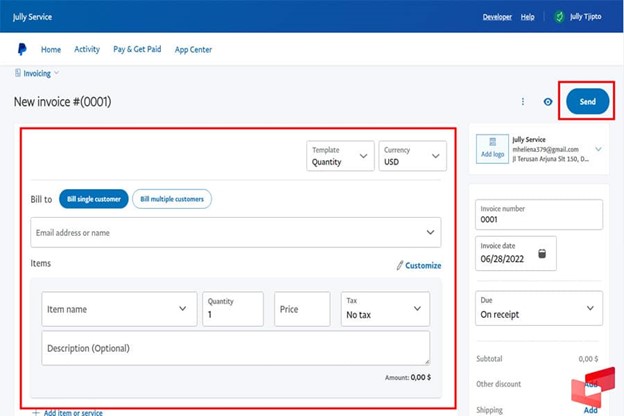Select Bill multiple customers option
Image resolution: width=624 pixels, height=416 pixels.
tap(171, 199)
